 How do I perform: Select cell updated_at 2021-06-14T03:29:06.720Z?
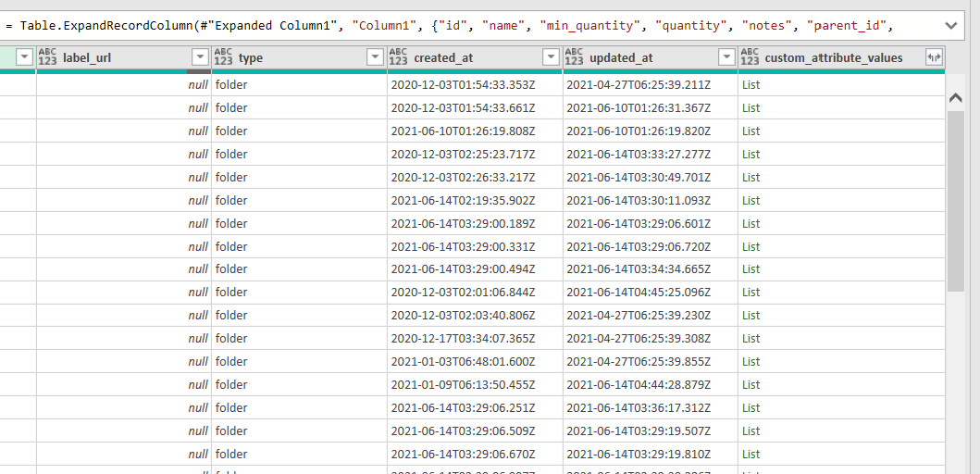click(651, 246)
